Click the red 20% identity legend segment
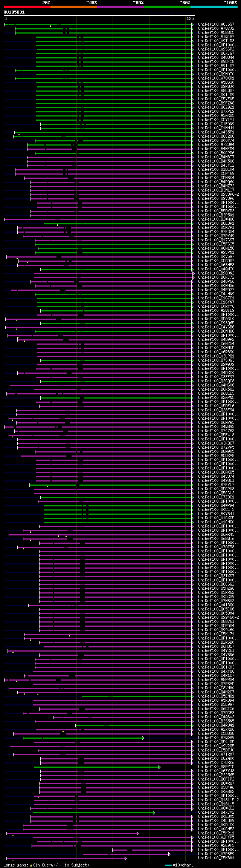This screenshot has height=868, width=241. click(27, 7)
